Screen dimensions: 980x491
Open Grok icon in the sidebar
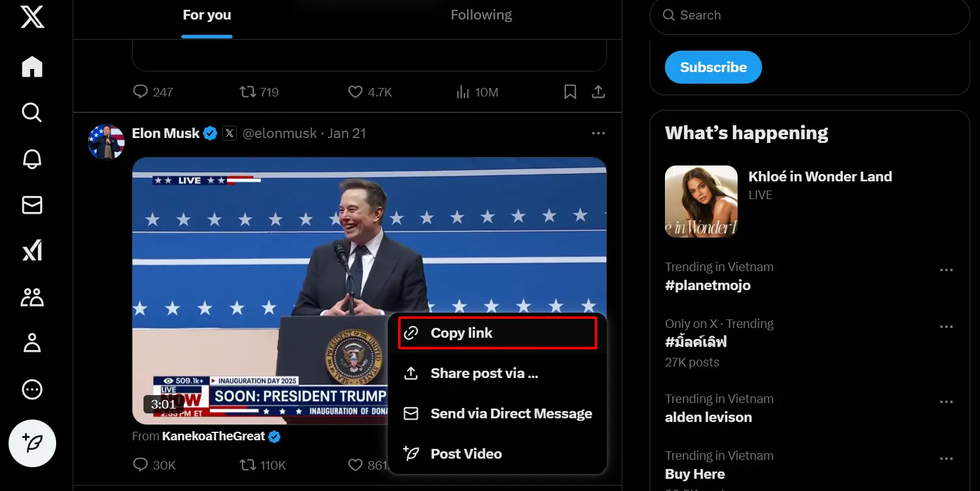(x=32, y=251)
